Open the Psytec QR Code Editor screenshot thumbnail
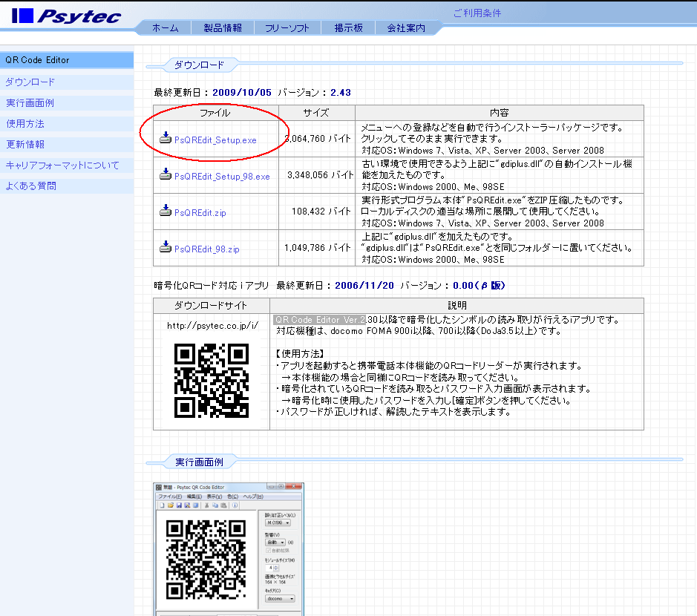This screenshot has width=697, height=616. [229, 549]
